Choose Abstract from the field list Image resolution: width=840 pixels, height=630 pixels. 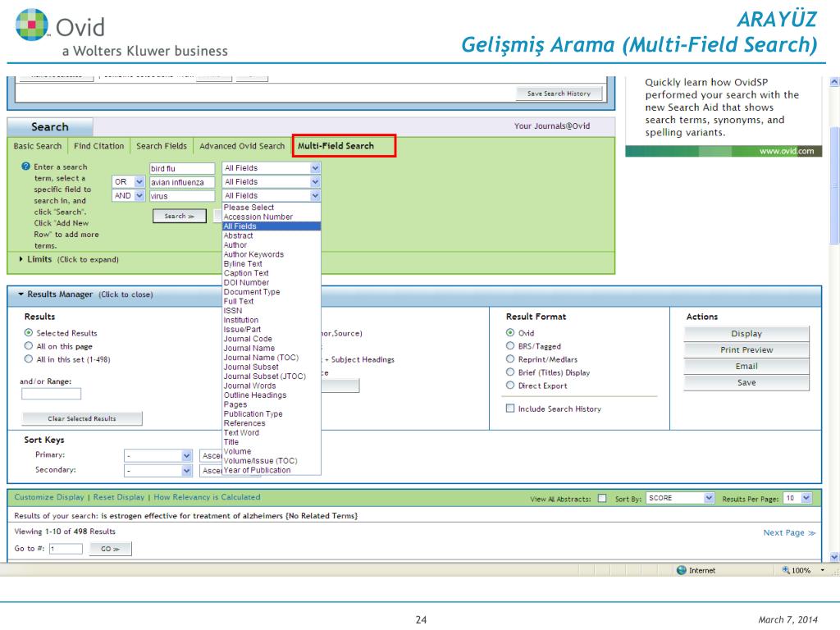[272, 235]
